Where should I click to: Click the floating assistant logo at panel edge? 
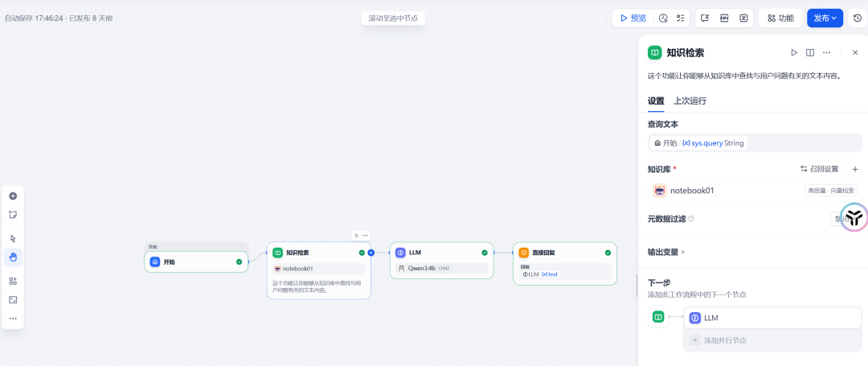854,218
